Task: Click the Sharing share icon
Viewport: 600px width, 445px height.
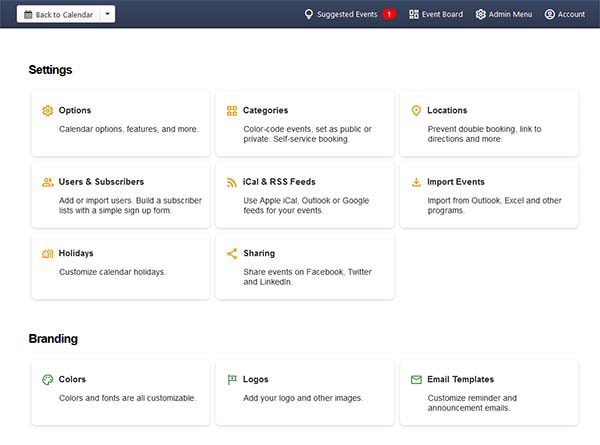Action: (x=232, y=254)
